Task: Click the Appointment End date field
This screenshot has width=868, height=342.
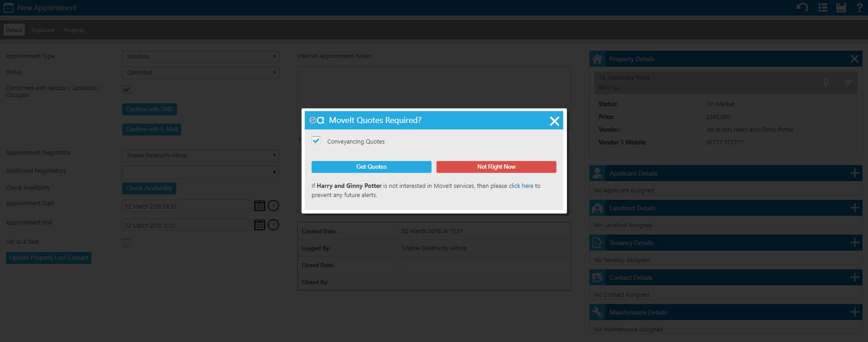Action: [x=187, y=225]
